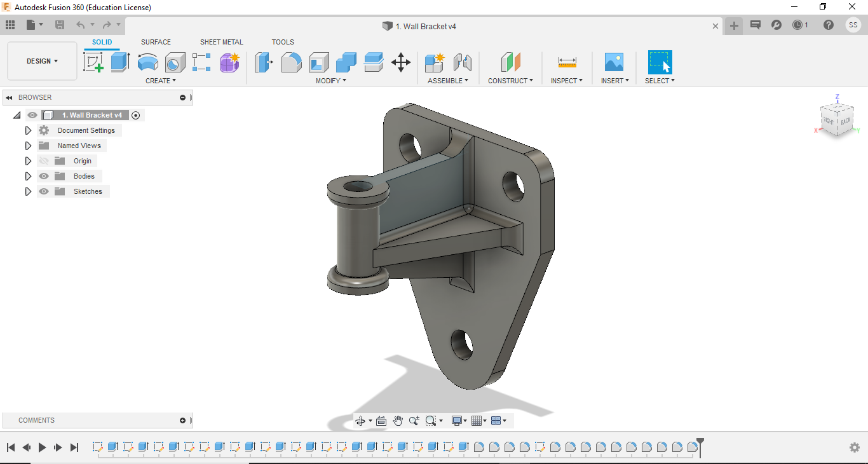Click the Save icon
Image resolution: width=868 pixels, height=464 pixels.
click(60, 25)
